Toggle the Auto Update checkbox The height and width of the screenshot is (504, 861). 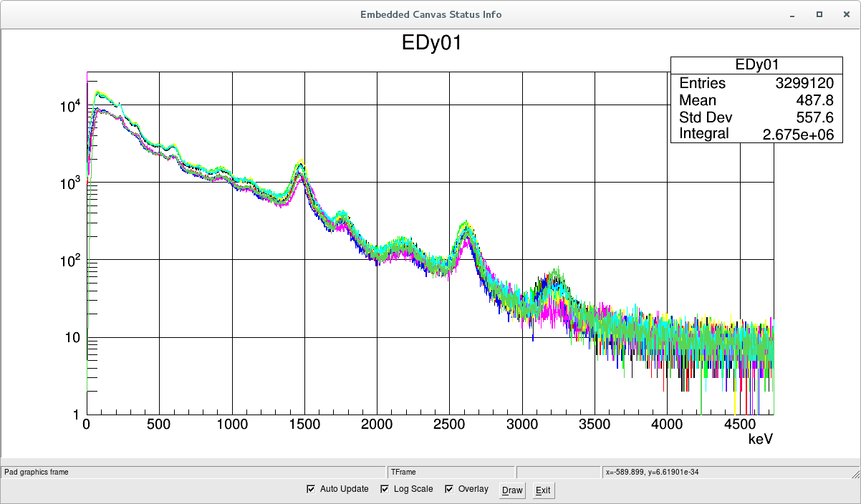tap(311, 489)
